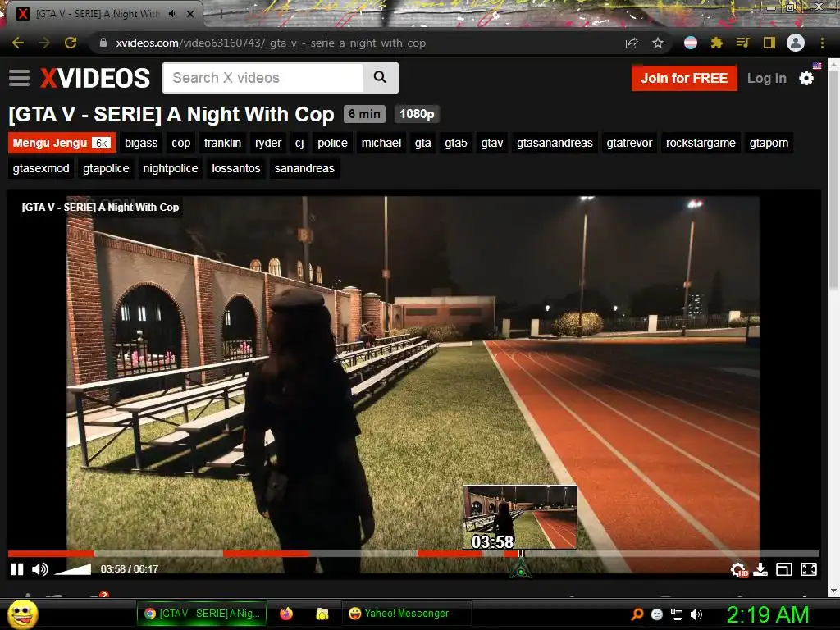Open the Yahoo! Messenger taskbar item
The image size is (840, 630).
406,614
